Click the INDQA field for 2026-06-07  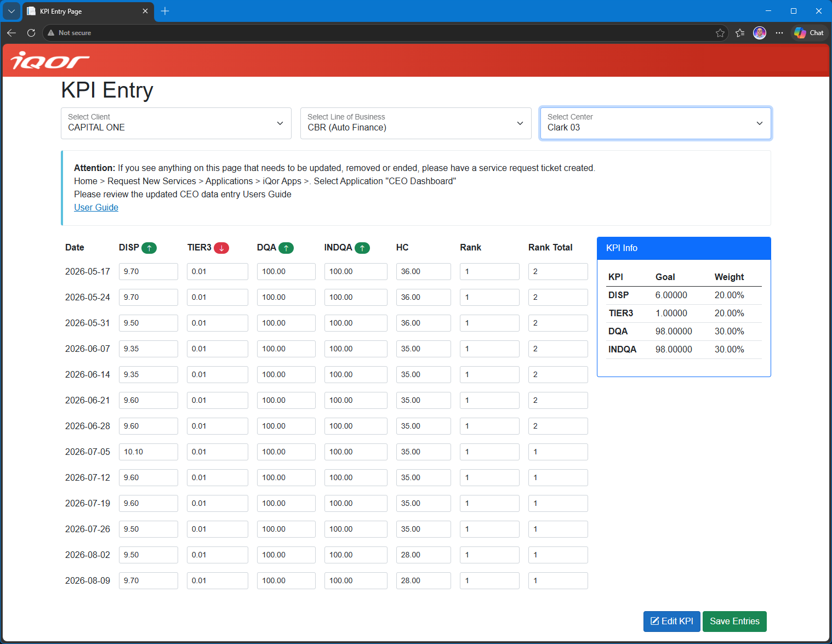tap(356, 349)
